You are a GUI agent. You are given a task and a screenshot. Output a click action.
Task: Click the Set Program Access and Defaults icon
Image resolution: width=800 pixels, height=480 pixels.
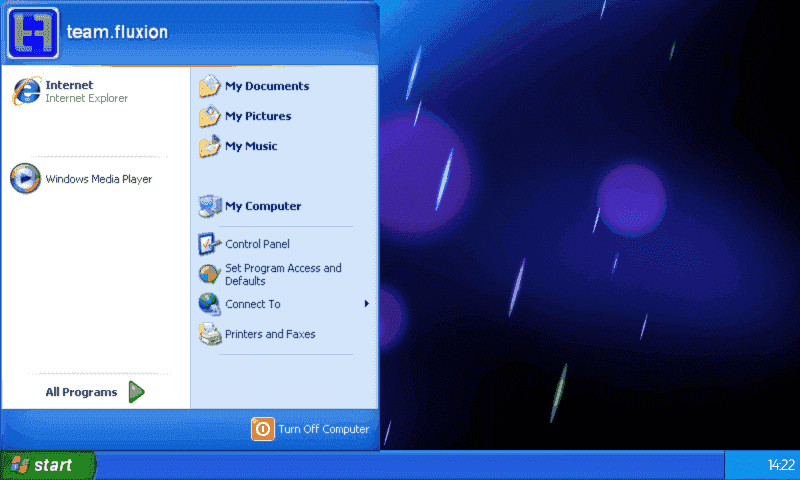point(209,274)
